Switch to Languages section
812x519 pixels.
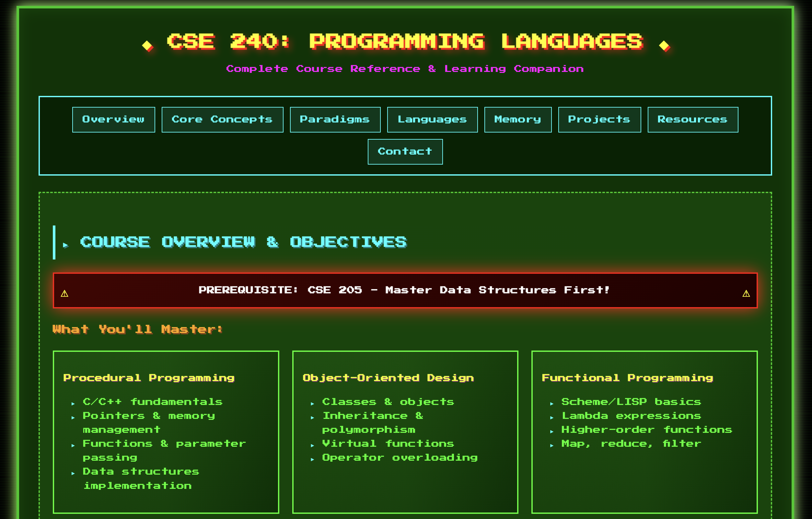(x=432, y=120)
